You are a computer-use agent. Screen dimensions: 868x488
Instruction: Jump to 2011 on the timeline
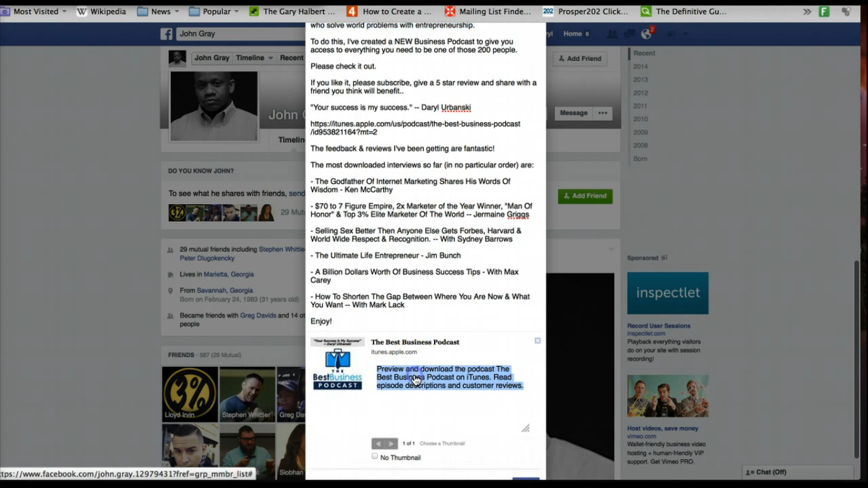(641, 106)
